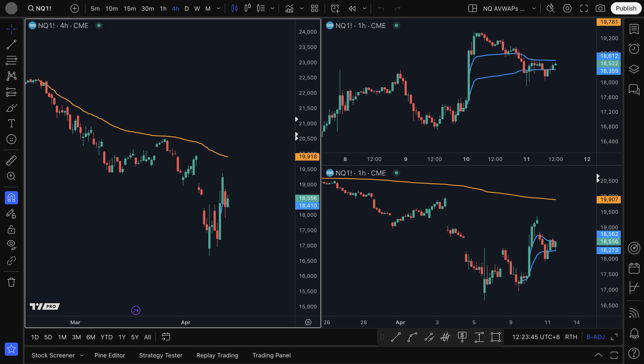
Task: Select the Fibonacci retracement tool
Action: 11,60
